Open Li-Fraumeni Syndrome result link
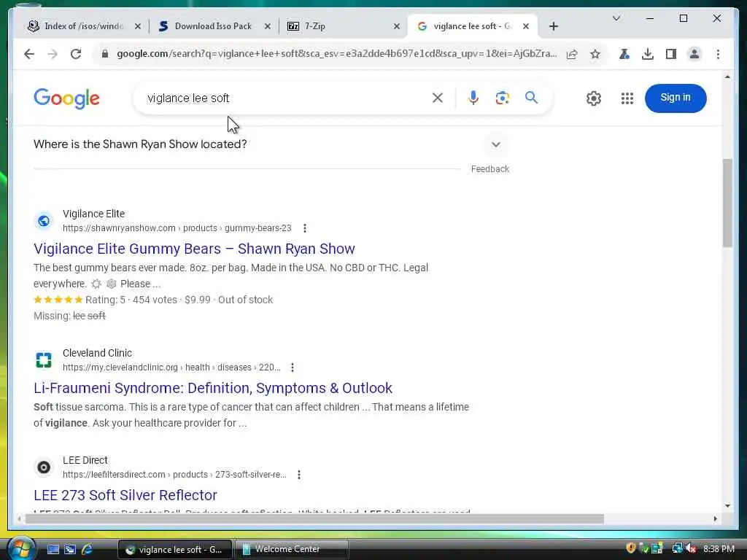The height and width of the screenshot is (560, 747). click(213, 388)
